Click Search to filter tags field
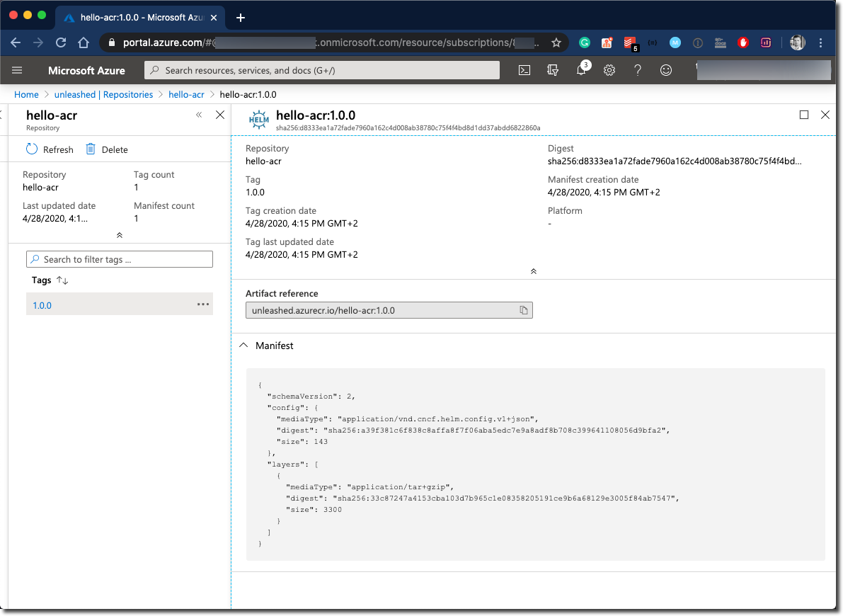 tap(120, 259)
